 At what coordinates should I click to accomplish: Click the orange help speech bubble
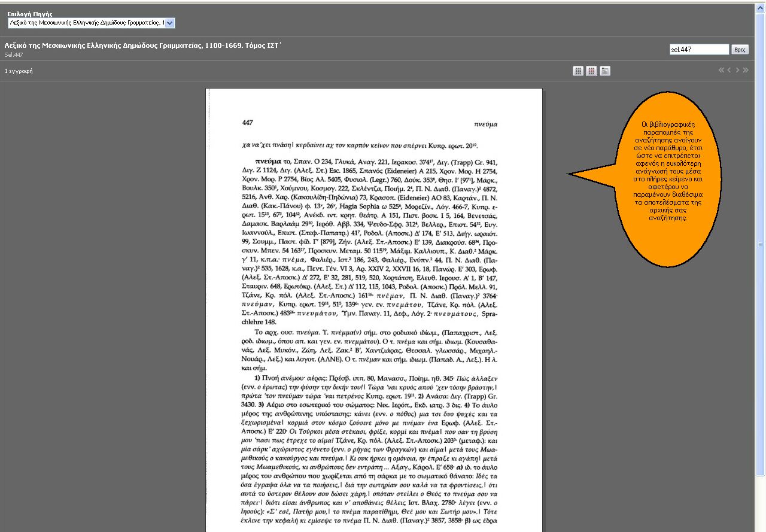click(x=664, y=174)
